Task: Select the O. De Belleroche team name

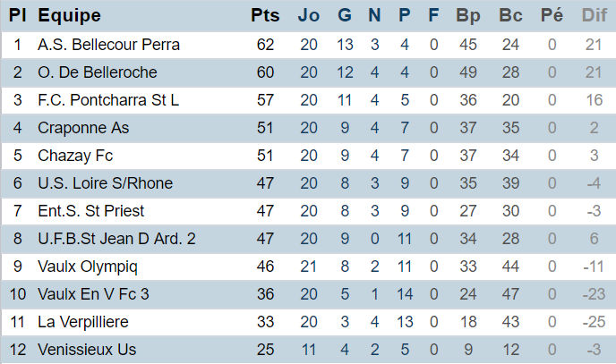Action: pos(98,72)
